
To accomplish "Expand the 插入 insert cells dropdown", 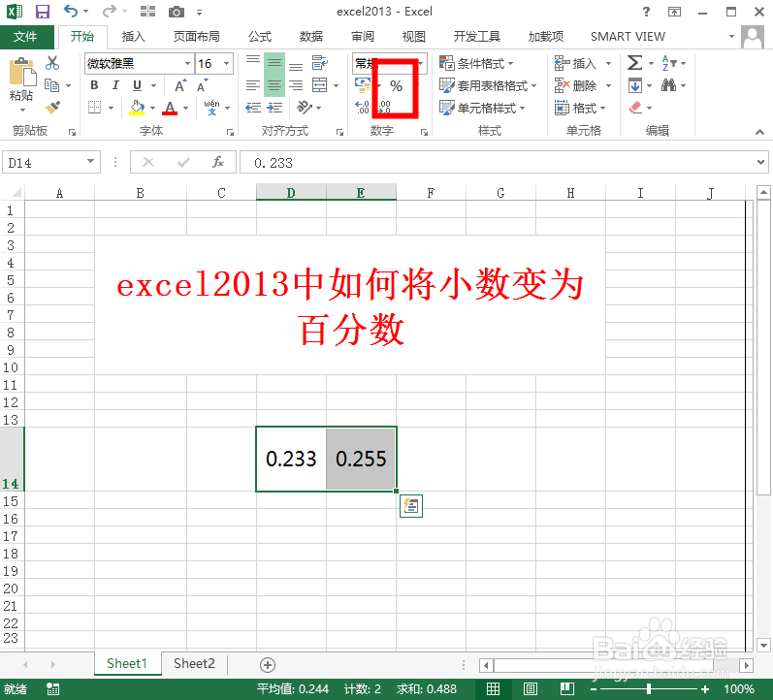I will 608,63.
